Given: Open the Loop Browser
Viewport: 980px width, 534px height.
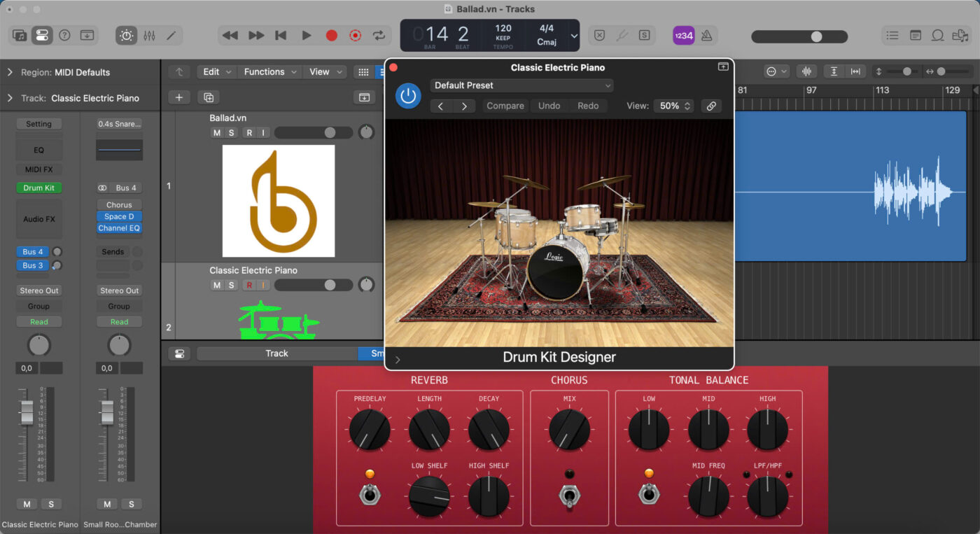Looking at the screenshot, I should pos(937,35).
